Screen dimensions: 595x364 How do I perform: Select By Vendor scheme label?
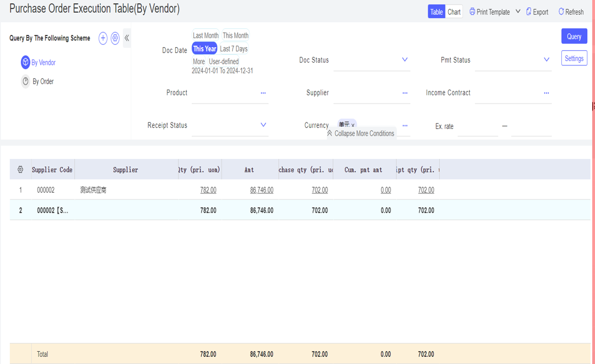44,63
